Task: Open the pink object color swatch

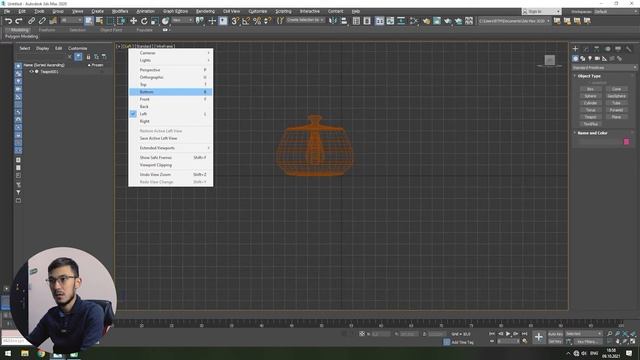Action: click(627, 142)
